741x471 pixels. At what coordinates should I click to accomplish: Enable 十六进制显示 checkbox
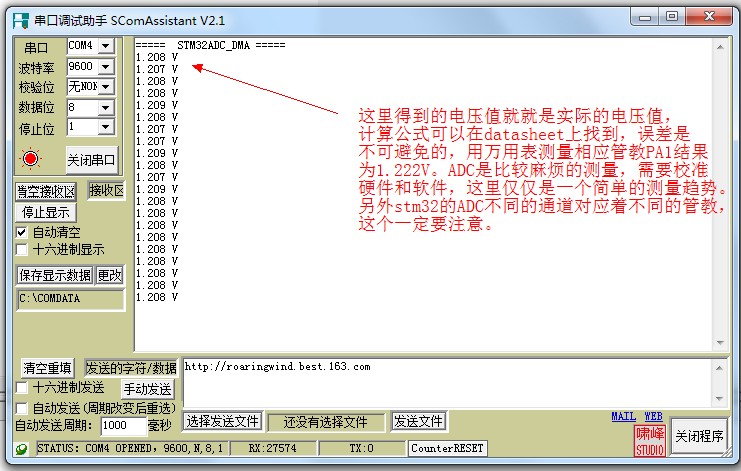coord(22,249)
